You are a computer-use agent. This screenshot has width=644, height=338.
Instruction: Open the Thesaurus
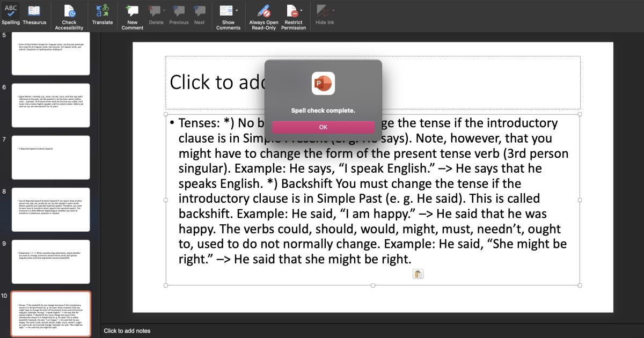coord(33,13)
